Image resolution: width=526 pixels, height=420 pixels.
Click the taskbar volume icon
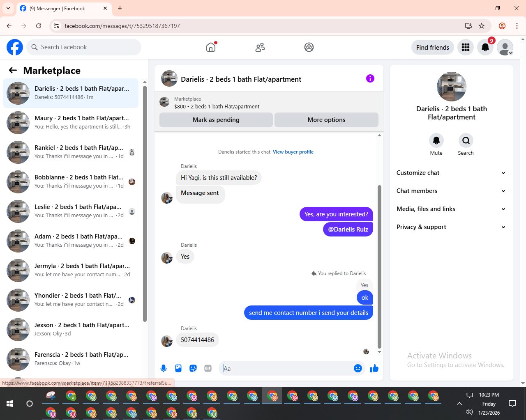(469, 412)
